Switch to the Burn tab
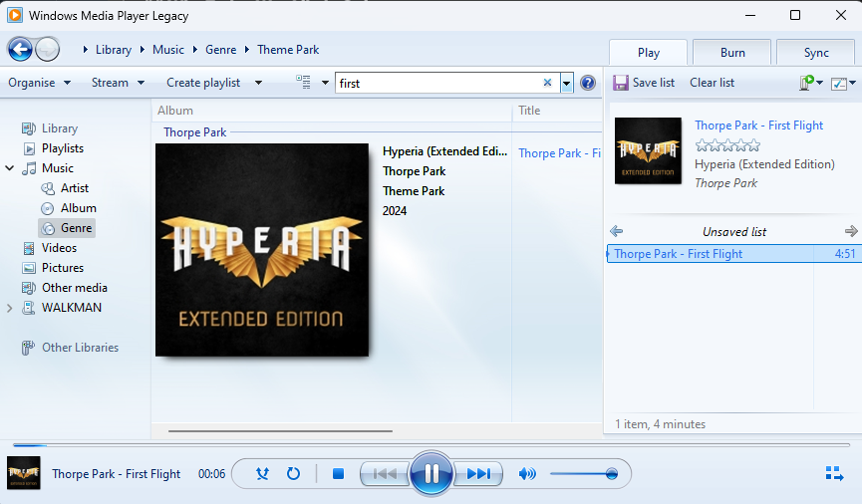The image size is (862, 504). 732,53
